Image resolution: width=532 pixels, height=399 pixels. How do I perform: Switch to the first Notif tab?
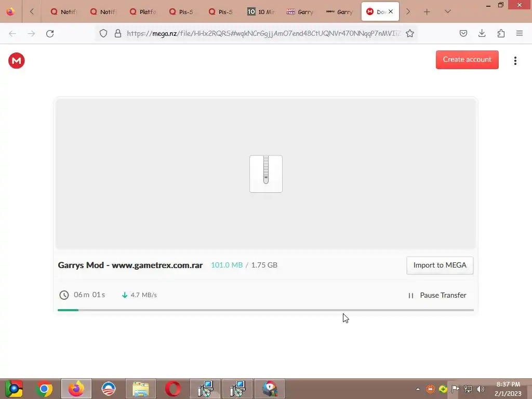(x=64, y=11)
